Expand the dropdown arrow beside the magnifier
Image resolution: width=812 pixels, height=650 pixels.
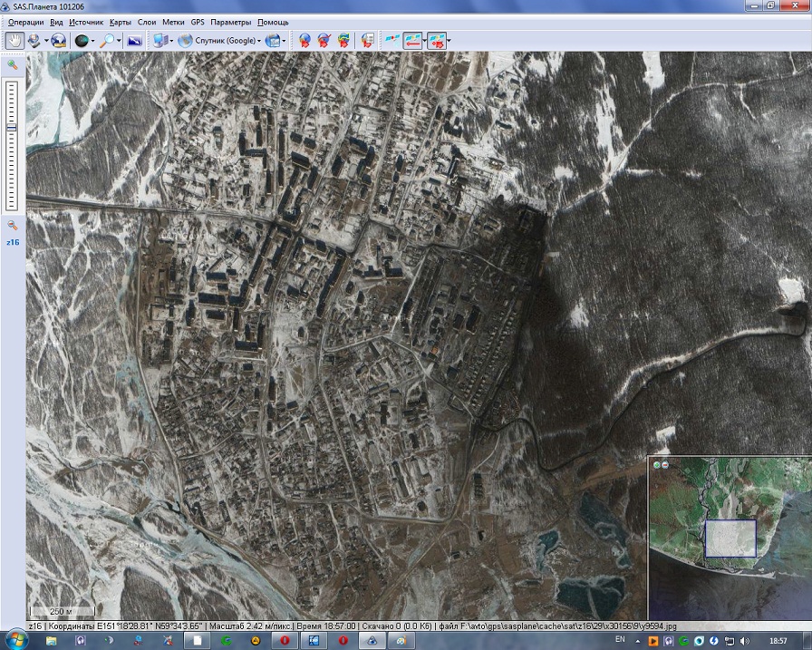pos(119,40)
